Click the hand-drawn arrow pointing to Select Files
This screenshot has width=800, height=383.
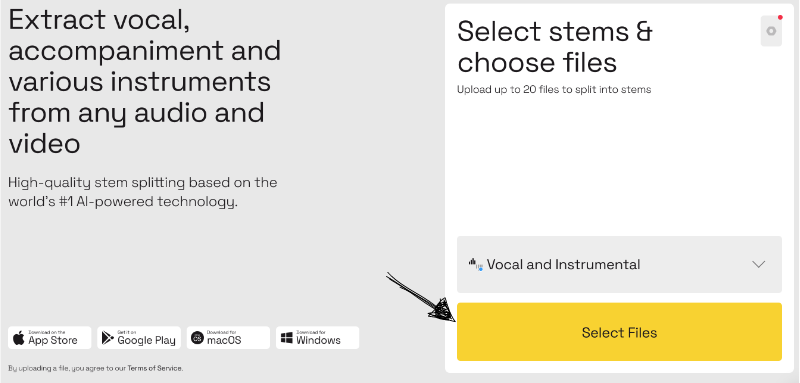(x=420, y=297)
